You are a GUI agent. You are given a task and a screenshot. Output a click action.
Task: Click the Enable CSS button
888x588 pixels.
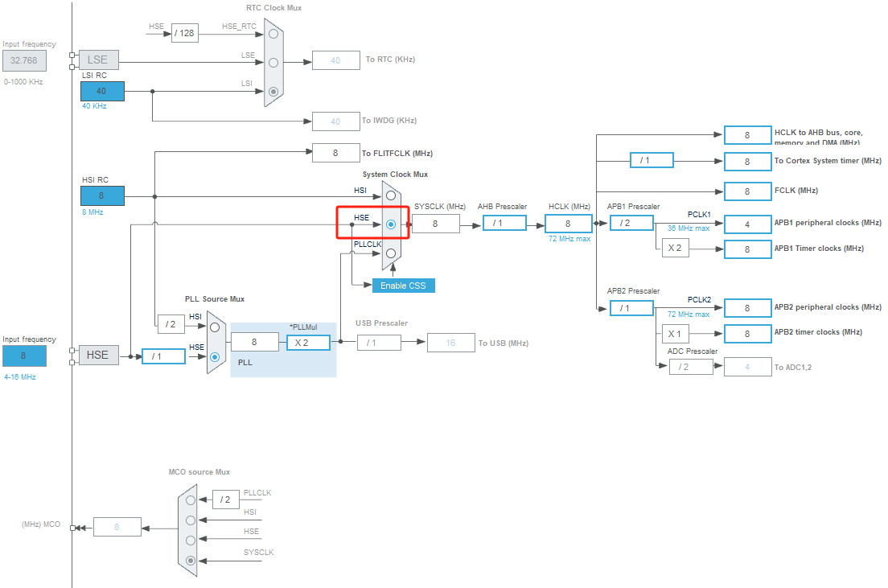pyautogui.click(x=403, y=285)
